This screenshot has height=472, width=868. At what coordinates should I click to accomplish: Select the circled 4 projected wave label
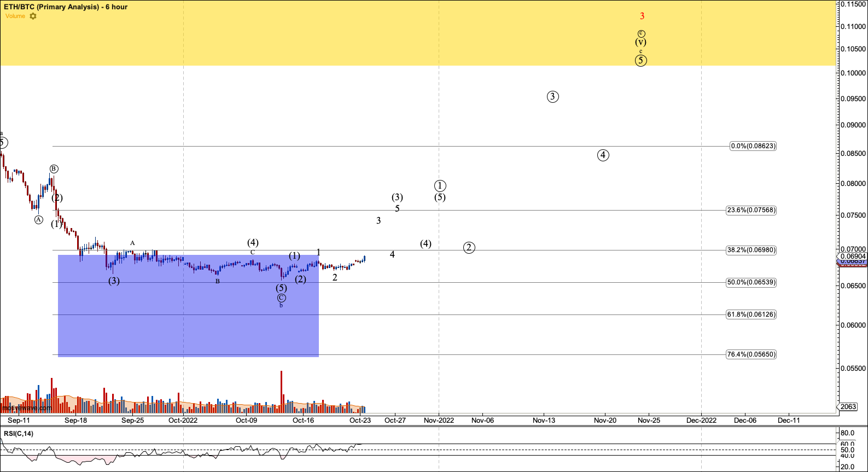pyautogui.click(x=603, y=155)
